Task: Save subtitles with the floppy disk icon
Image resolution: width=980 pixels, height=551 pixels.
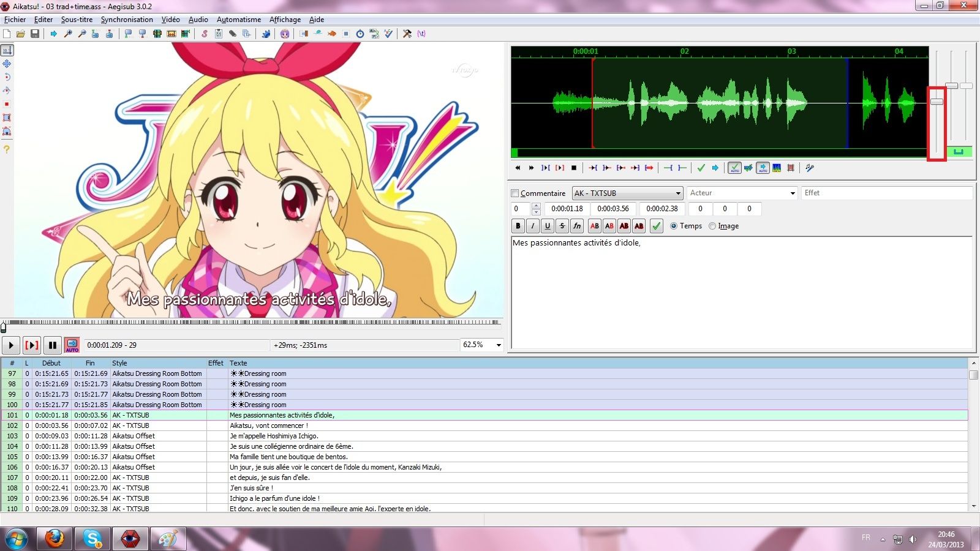Action: coord(35,34)
